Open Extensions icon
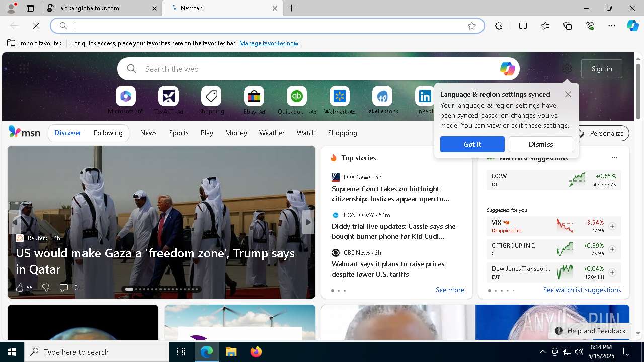 (x=499, y=26)
